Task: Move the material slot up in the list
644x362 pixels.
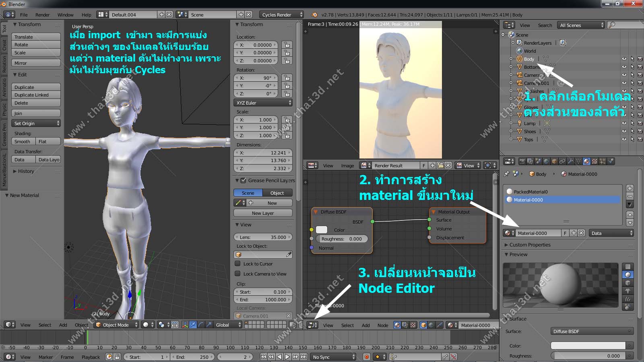Action: click(630, 214)
